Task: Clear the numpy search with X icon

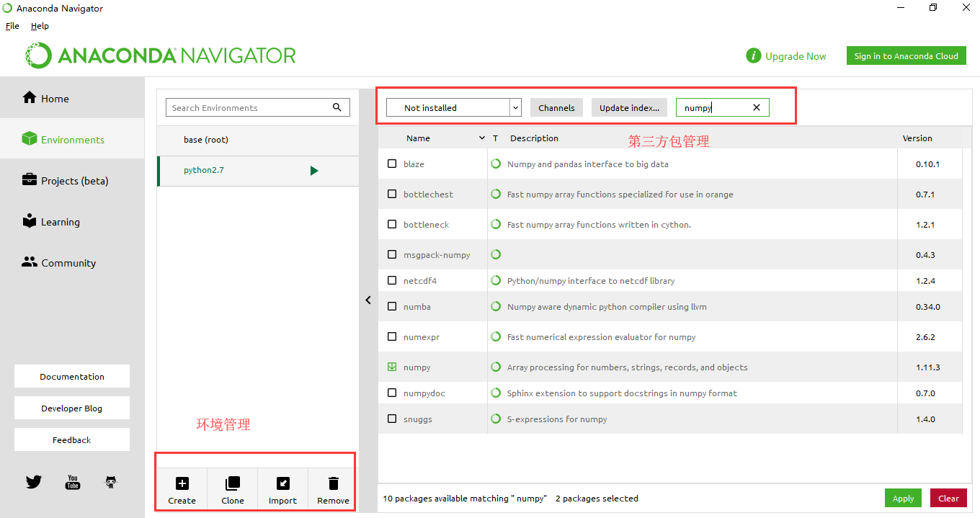Action: [757, 107]
